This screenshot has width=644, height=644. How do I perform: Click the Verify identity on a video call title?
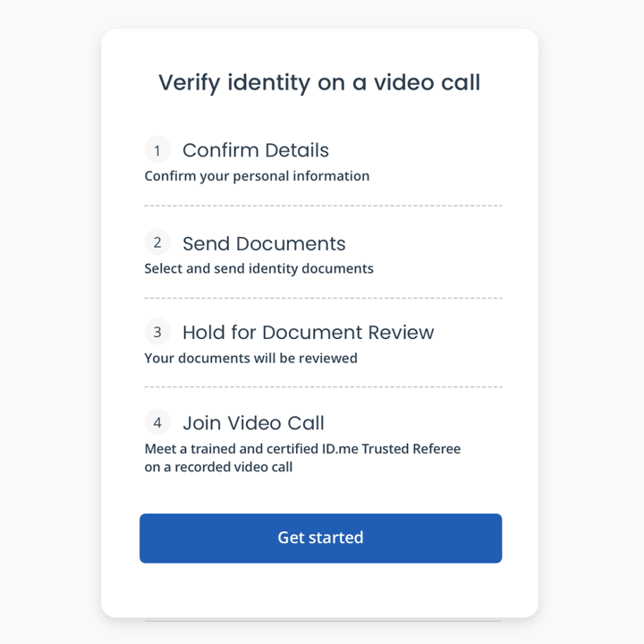(319, 82)
